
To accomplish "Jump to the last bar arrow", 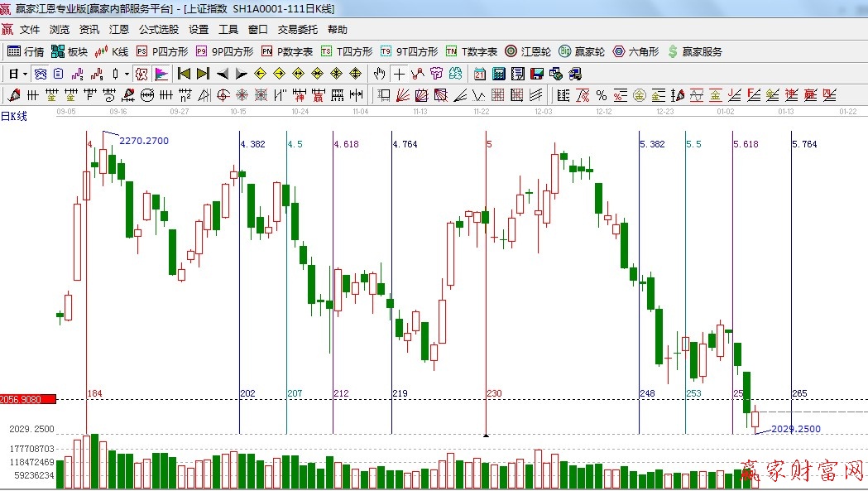I will pos(203,74).
